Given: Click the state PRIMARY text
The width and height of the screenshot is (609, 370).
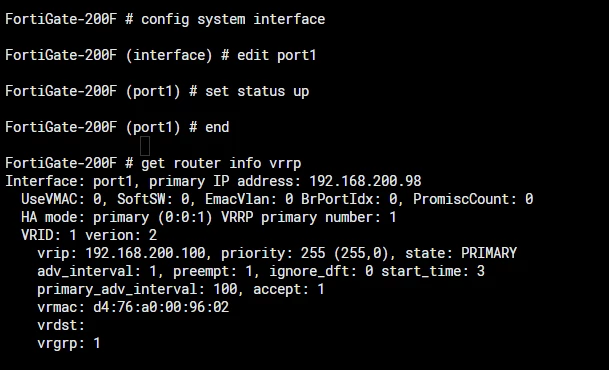Looking at the screenshot, I should tap(461, 253).
